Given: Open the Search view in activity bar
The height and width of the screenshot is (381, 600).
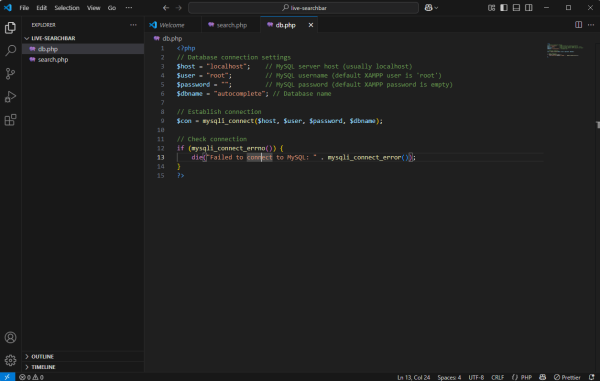Looking at the screenshot, I should [10, 50].
